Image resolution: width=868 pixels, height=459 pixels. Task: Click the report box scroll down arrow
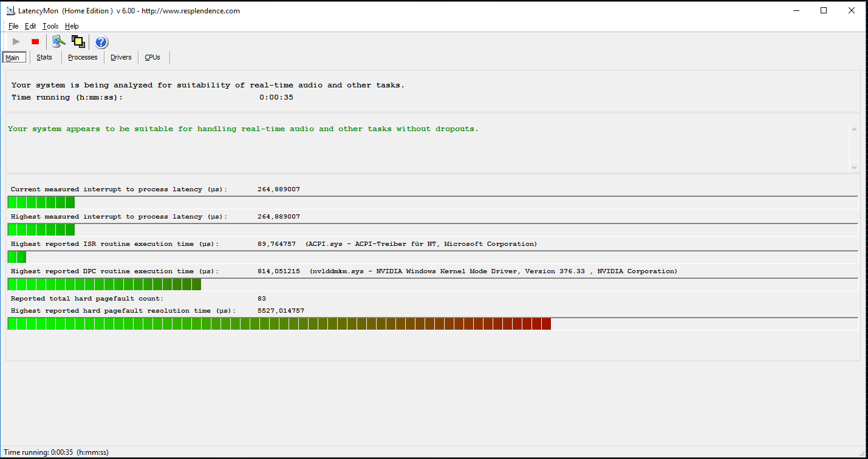click(x=854, y=167)
